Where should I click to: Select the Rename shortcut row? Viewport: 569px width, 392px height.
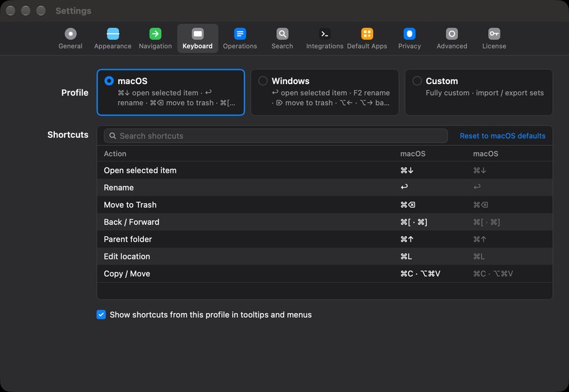325,188
